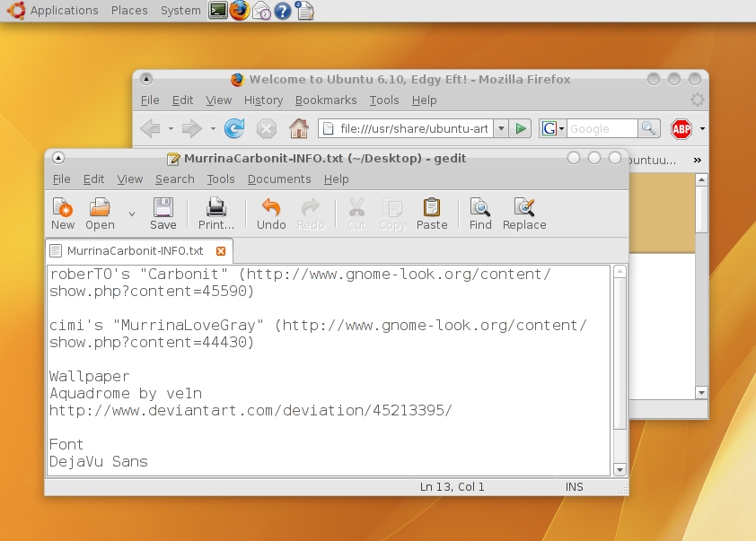Click Firefox Forward arrow button
This screenshot has height=541, width=756.
coord(191,128)
